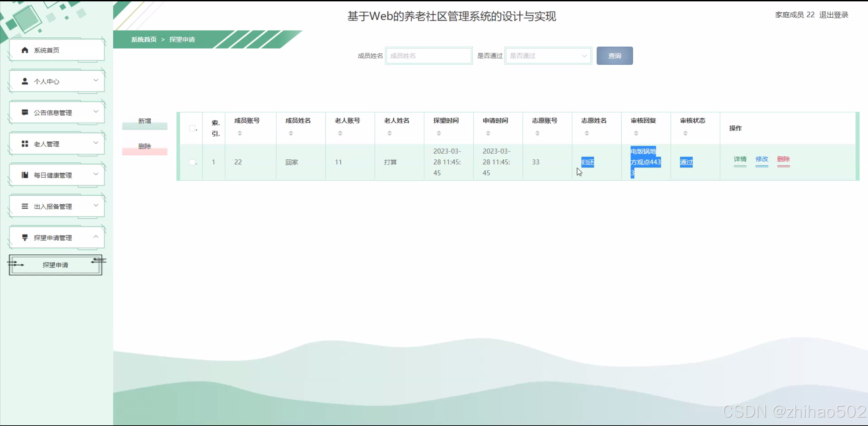Click the person icon for 个人中心
Viewport: 868px width, 426px height.
tap(25, 82)
